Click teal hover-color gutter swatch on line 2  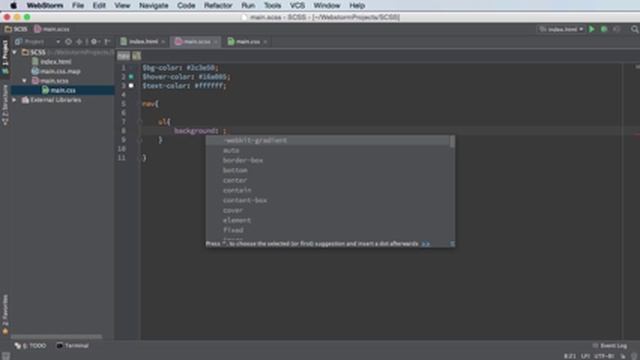[131, 76]
